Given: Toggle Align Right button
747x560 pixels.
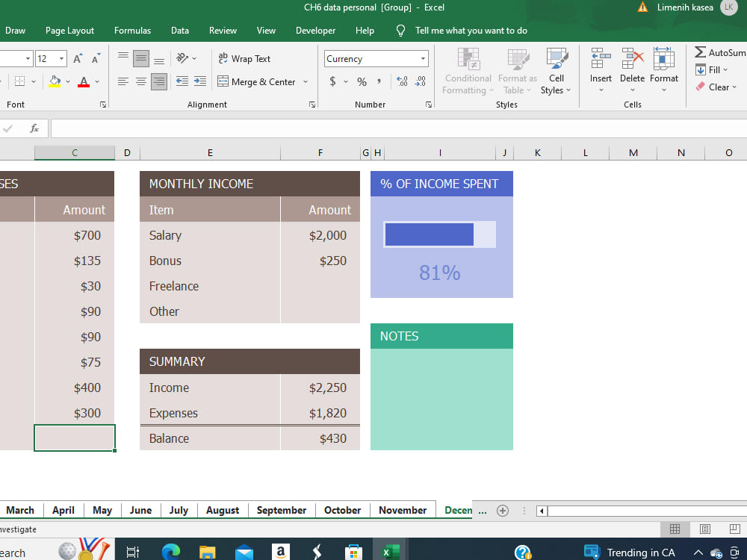Looking at the screenshot, I should [159, 82].
